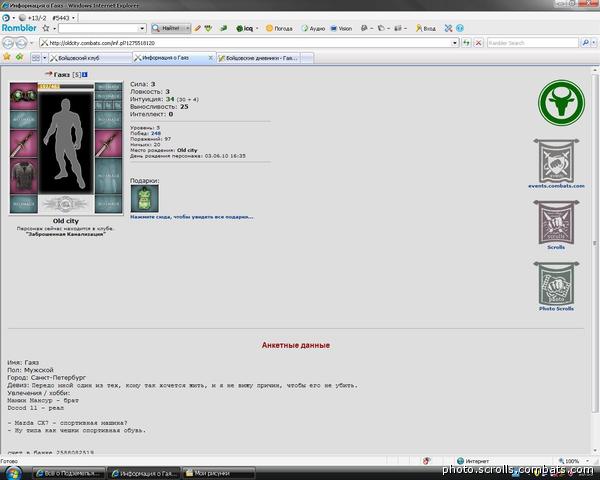600x480 pixels.
Task: Expand the arrow beside the Найти button
Action: (187, 28)
